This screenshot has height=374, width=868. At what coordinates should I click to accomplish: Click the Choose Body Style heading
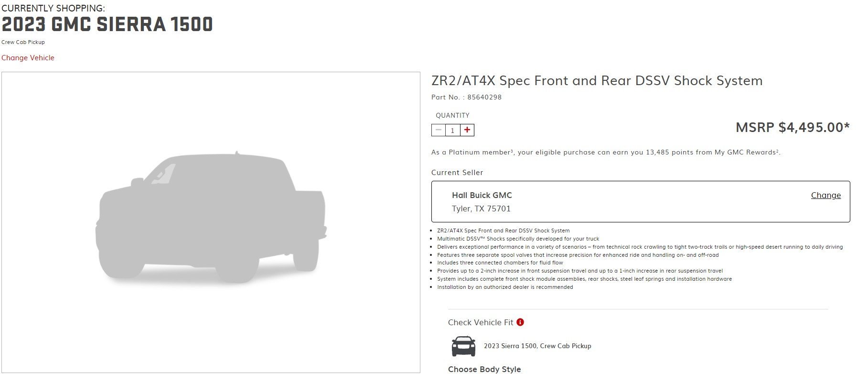[484, 369]
